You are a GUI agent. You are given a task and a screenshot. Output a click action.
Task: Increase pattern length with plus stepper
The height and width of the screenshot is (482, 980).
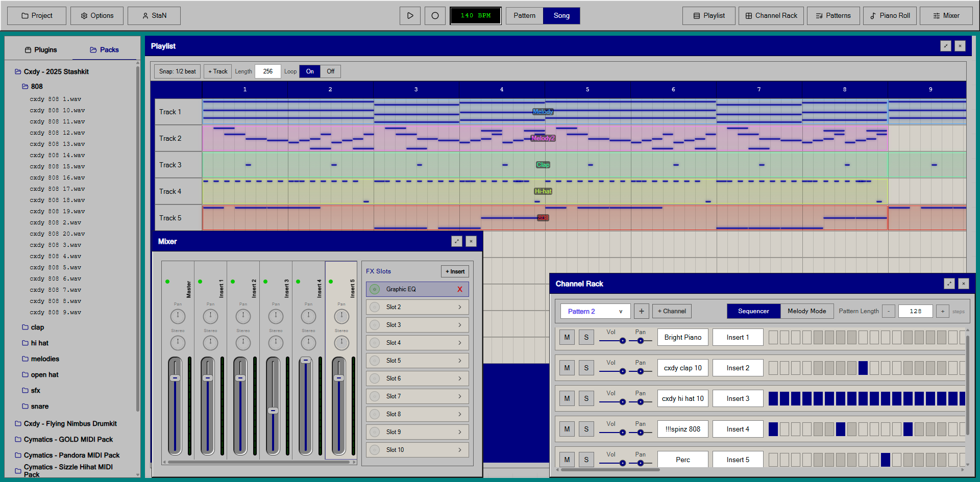(x=943, y=311)
